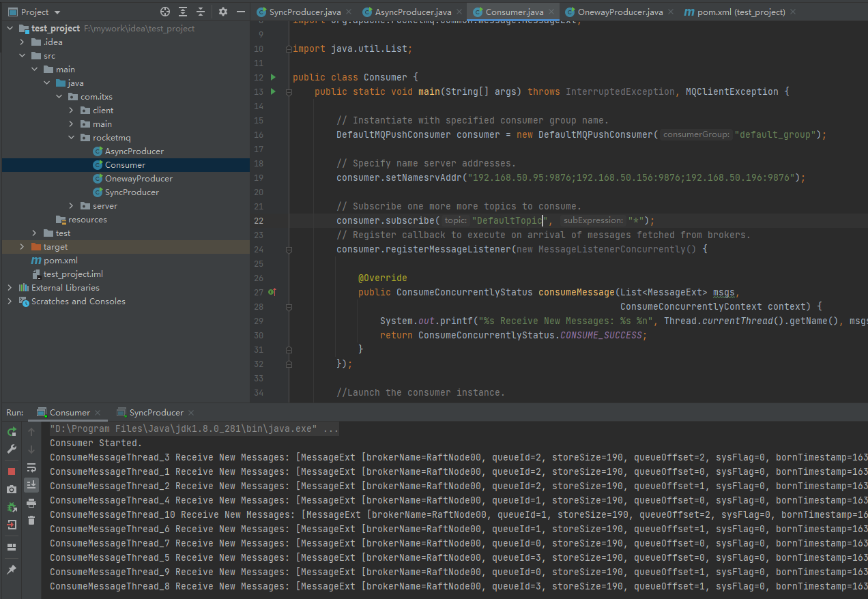The height and width of the screenshot is (599, 868).
Task: Click "Consumer Started." console line
Action: click(x=96, y=443)
